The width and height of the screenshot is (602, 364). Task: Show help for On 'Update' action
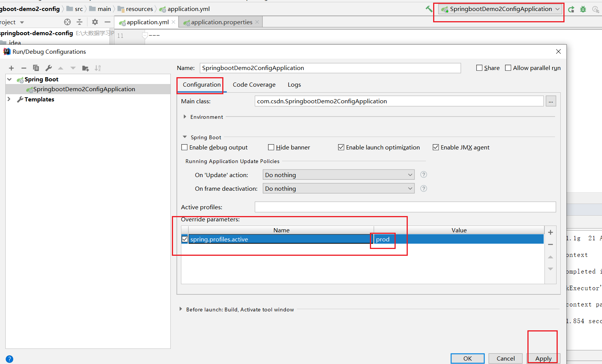(424, 174)
